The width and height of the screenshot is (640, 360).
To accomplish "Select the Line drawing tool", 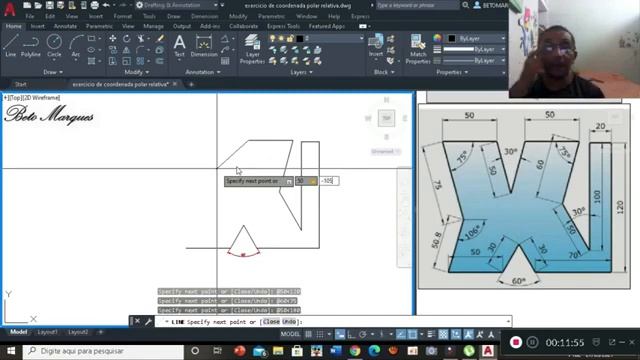I will click(10, 45).
